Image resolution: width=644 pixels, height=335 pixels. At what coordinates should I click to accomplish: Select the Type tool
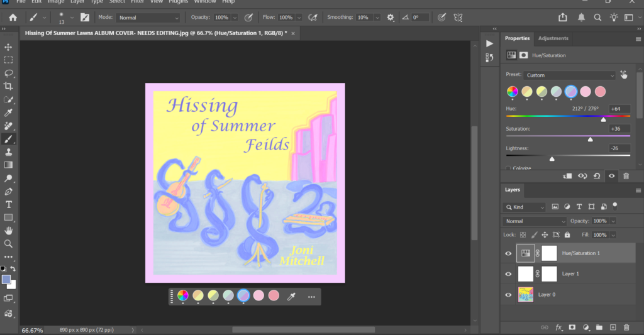coord(8,204)
